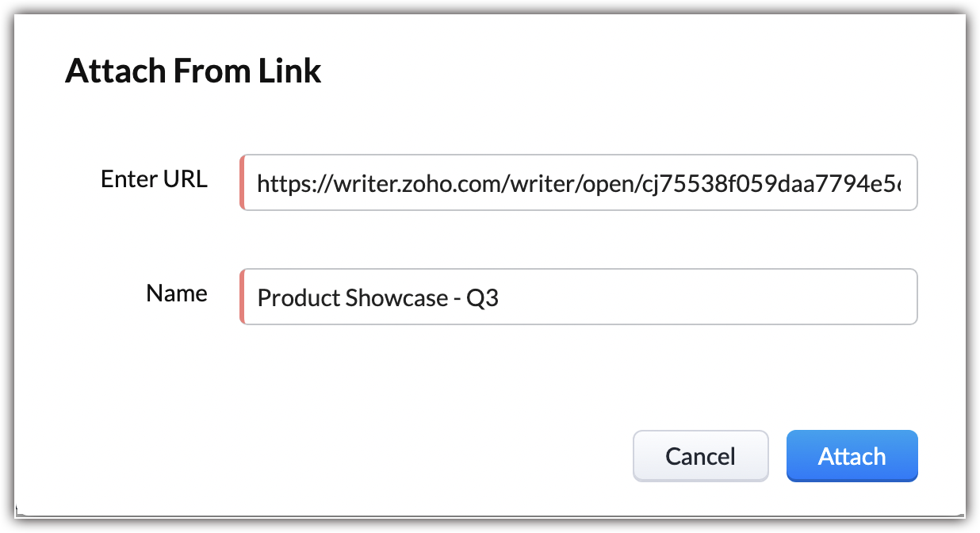The image size is (980, 533).
Task: Click the 'Name' field label
Action: click(177, 293)
